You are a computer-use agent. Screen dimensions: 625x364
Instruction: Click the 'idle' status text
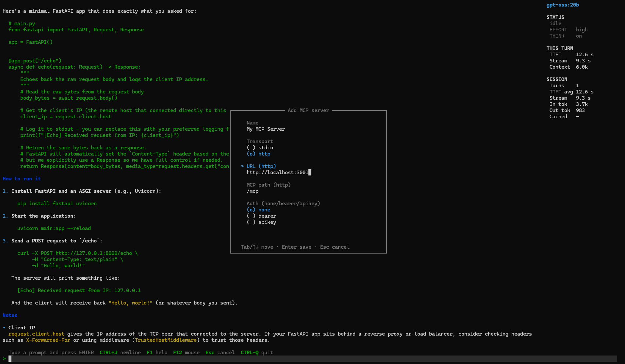click(x=555, y=24)
